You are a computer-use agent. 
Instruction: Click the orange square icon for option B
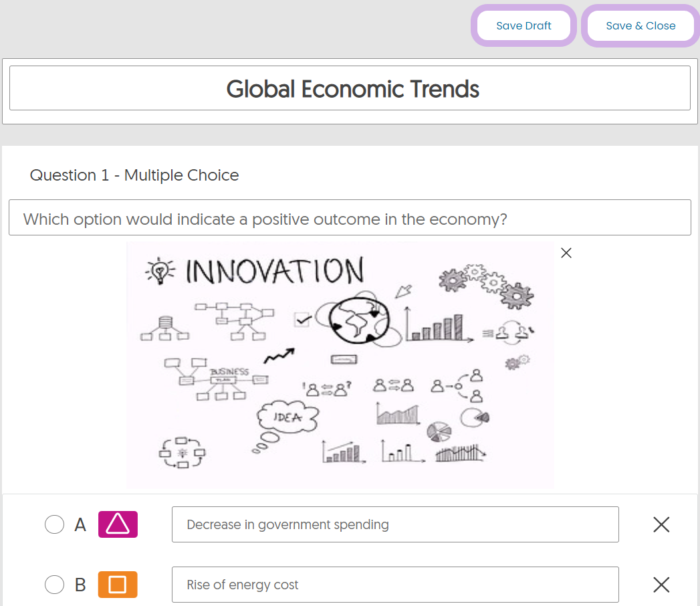118,585
